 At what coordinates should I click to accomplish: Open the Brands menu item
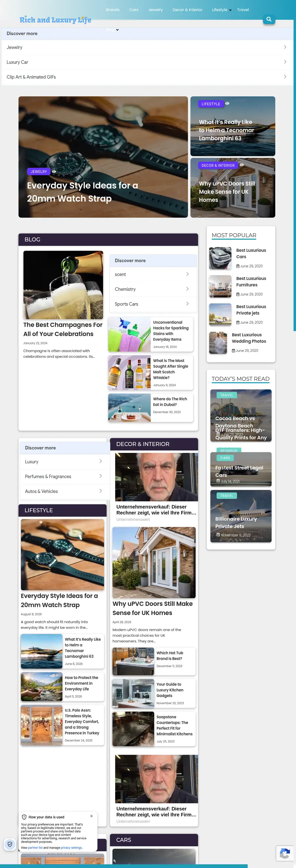pos(113,10)
